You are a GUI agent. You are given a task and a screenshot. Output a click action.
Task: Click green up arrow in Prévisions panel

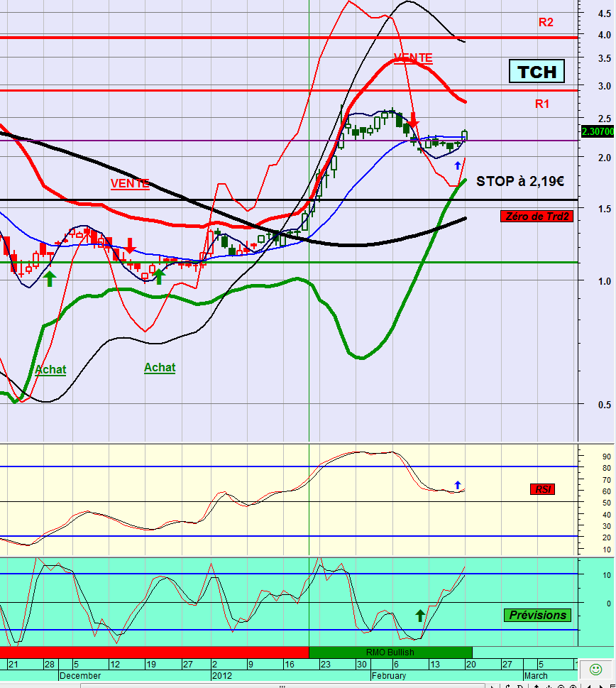coord(420,616)
